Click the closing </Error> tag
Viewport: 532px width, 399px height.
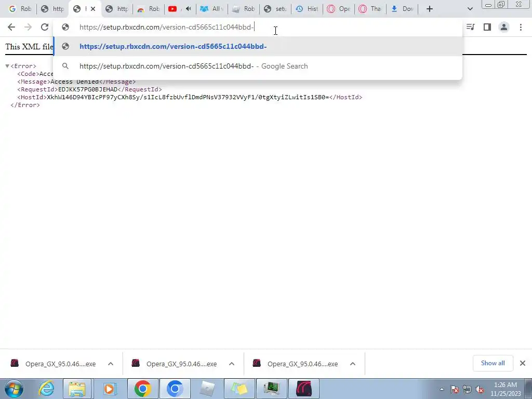coord(25,105)
